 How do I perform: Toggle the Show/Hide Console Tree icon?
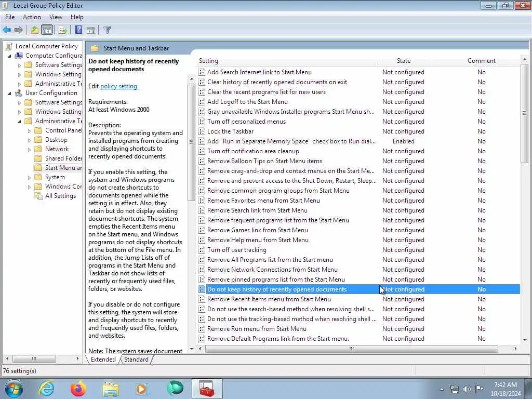tap(47, 30)
